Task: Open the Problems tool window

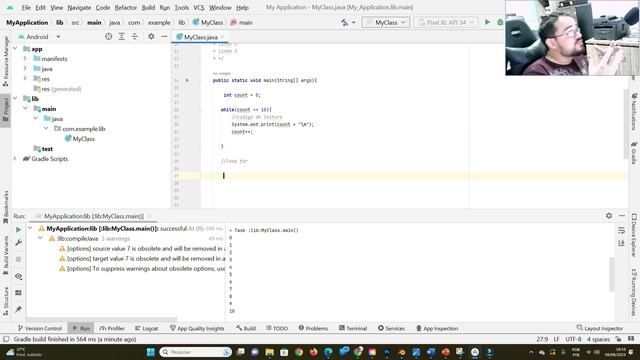Action: pos(313,328)
